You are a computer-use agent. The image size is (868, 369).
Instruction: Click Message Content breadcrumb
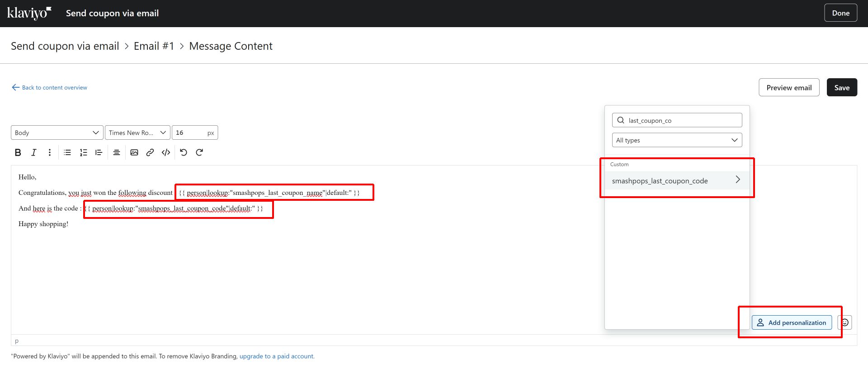pyautogui.click(x=231, y=46)
